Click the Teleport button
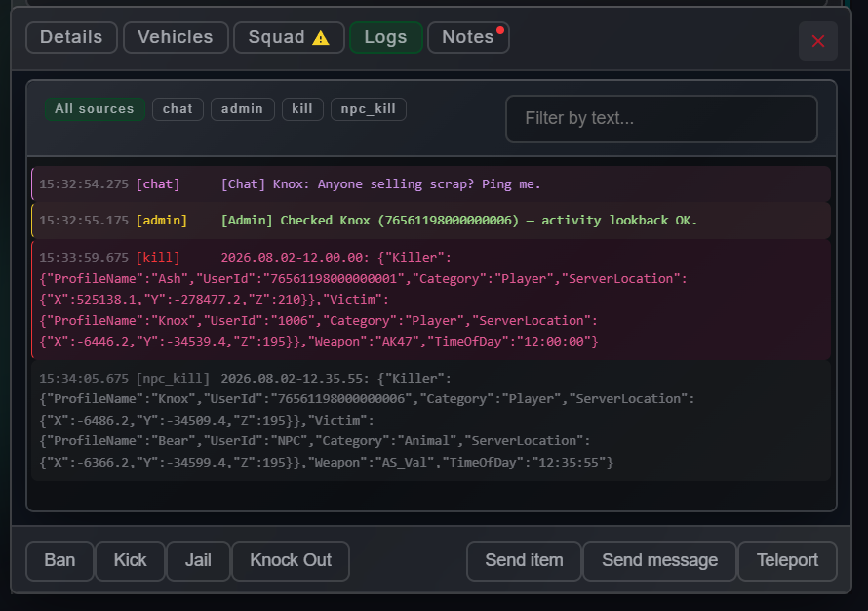 pyautogui.click(x=788, y=560)
